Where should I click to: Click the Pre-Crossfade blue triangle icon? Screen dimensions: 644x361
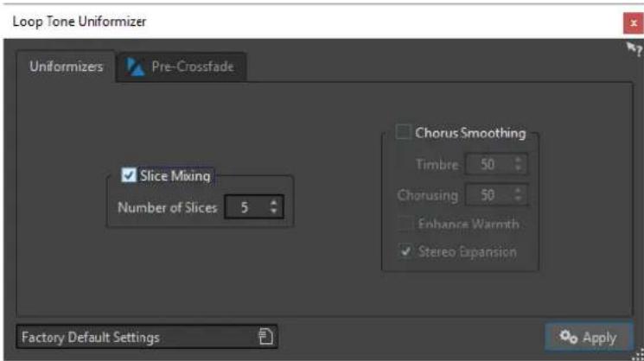135,66
